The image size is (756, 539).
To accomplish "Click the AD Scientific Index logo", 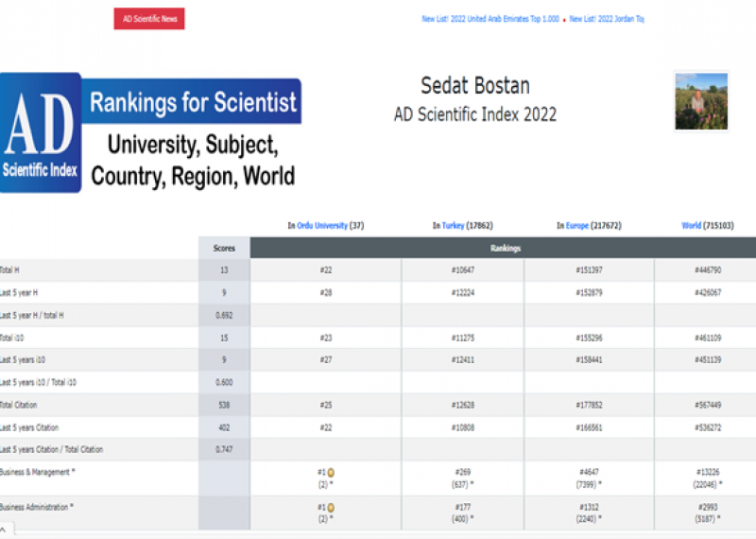I will point(40,132).
